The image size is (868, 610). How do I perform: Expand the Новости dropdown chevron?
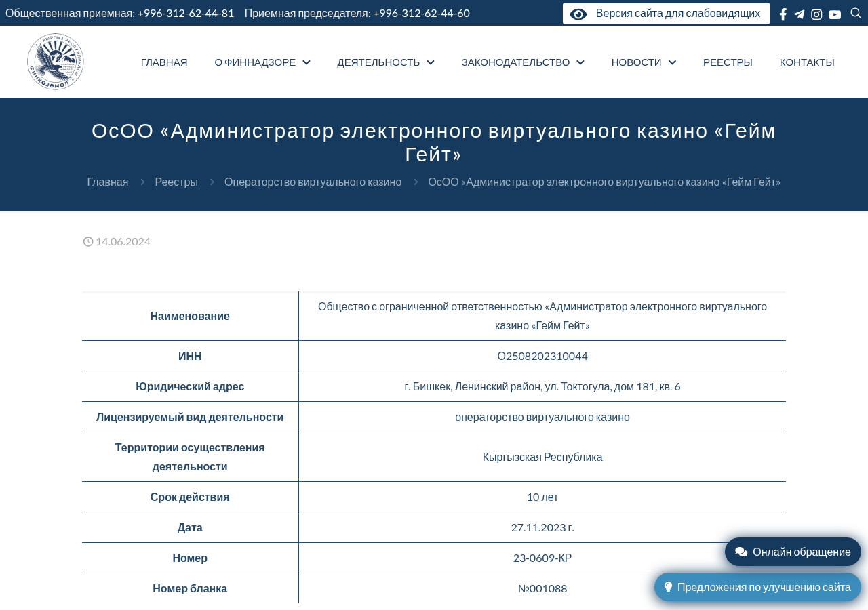click(x=672, y=62)
